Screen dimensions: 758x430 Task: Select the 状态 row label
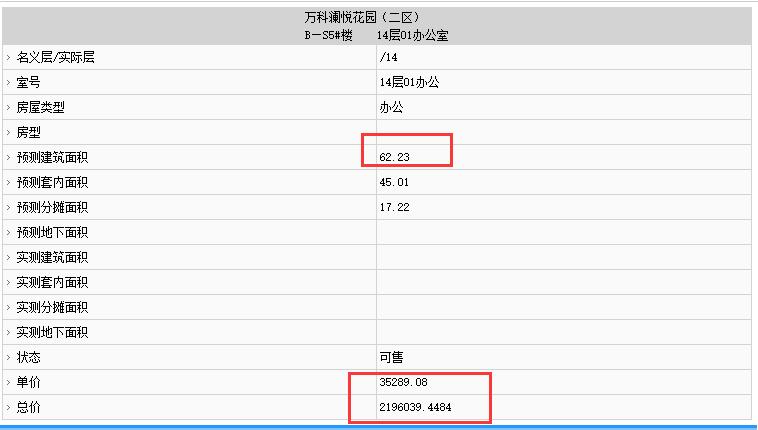pyautogui.click(x=28, y=357)
